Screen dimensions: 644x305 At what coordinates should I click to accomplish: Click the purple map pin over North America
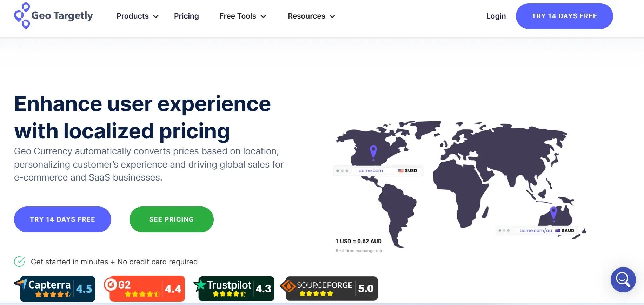[x=373, y=153]
